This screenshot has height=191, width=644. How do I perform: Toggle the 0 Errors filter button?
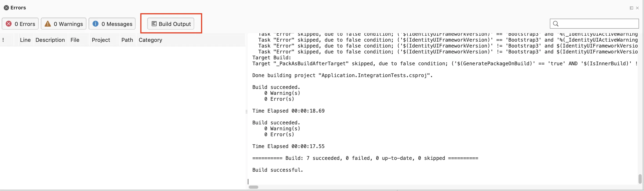coord(20,24)
